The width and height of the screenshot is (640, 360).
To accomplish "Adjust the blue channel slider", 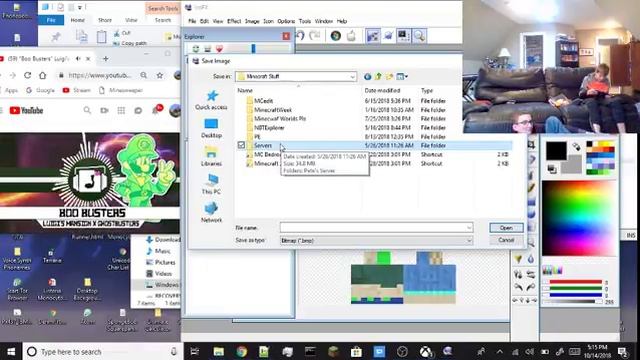I will (576, 295).
